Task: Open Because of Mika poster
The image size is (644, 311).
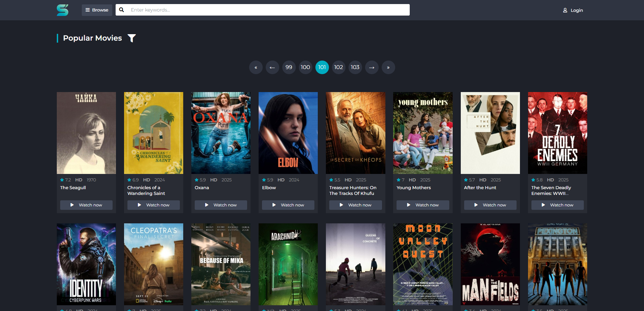Action: [x=221, y=264]
